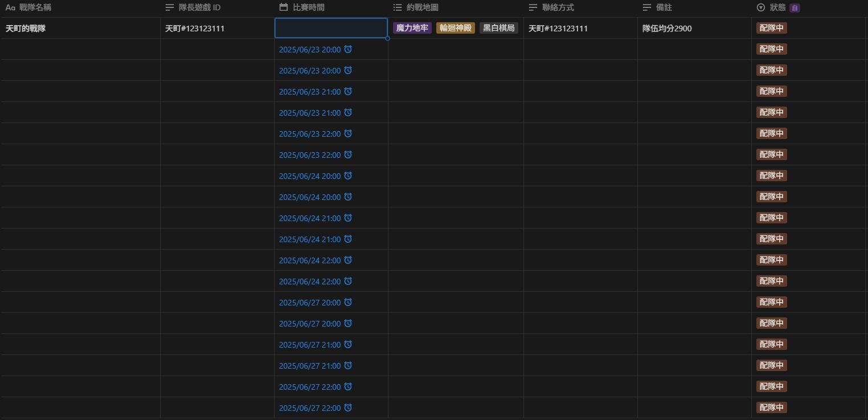868x420 pixels.
Task: Select the 輪迴神殿 yellow map tag
Action: coord(456,28)
